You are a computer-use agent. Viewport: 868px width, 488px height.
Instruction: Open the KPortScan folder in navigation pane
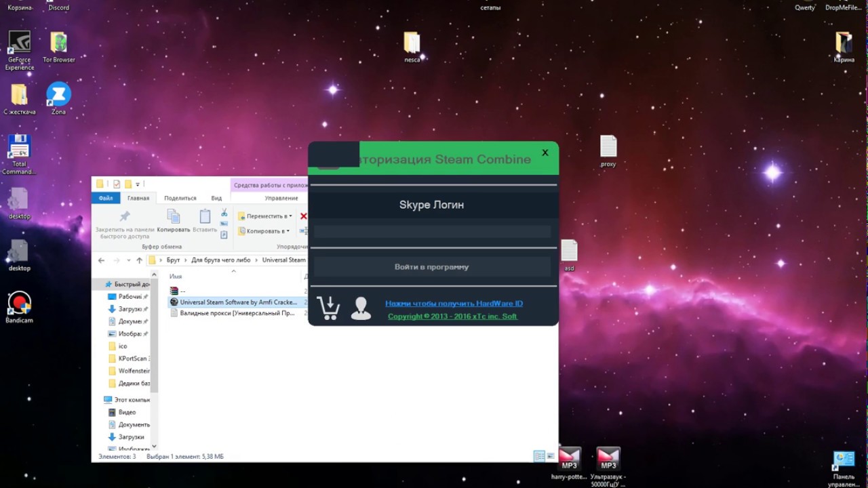tap(129, 359)
